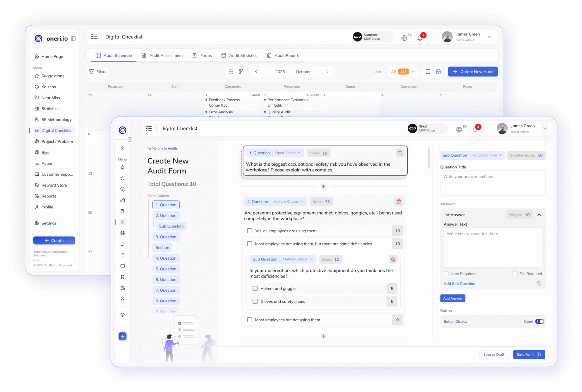This screenshot has width=582, height=392.
Task: Collapse the oneri.io sidebar panel icon
Action: pyautogui.click(x=73, y=38)
